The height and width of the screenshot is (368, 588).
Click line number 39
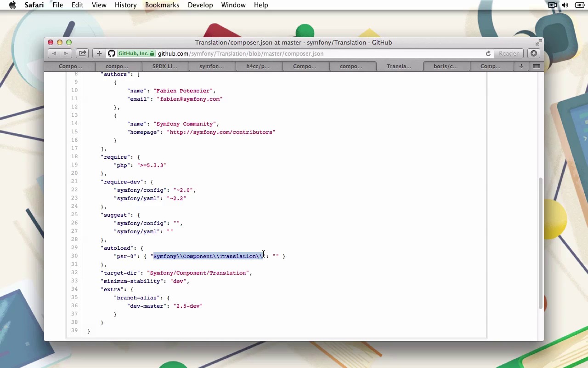74,331
